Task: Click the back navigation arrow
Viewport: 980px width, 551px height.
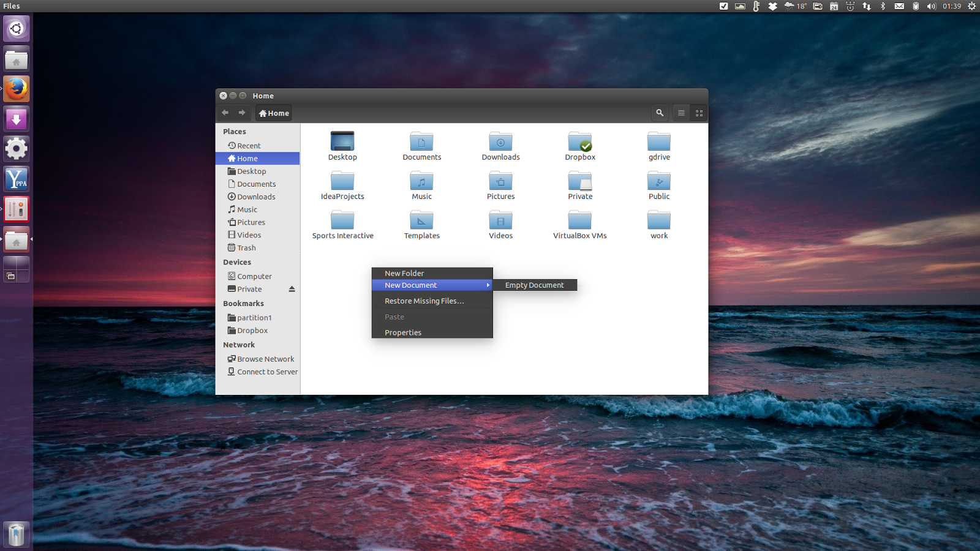Action: pos(225,113)
